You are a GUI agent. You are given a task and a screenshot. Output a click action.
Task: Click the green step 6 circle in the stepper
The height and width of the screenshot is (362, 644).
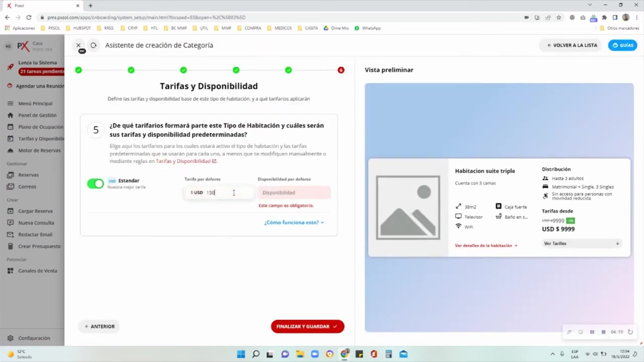[x=341, y=70]
